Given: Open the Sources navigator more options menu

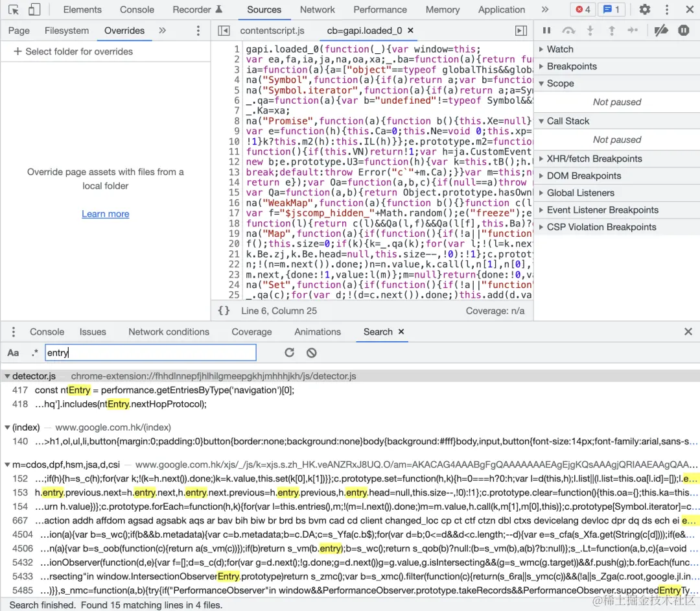Looking at the screenshot, I should pos(198,30).
